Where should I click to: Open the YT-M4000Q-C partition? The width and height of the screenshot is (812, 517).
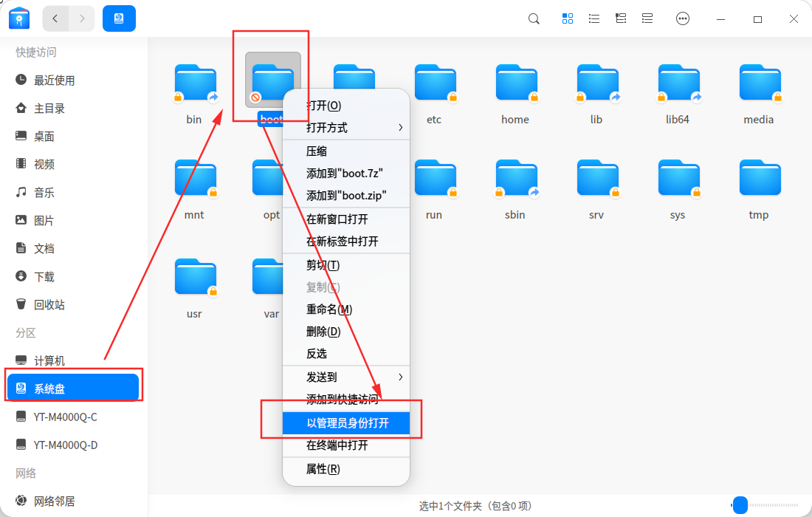coord(73,417)
